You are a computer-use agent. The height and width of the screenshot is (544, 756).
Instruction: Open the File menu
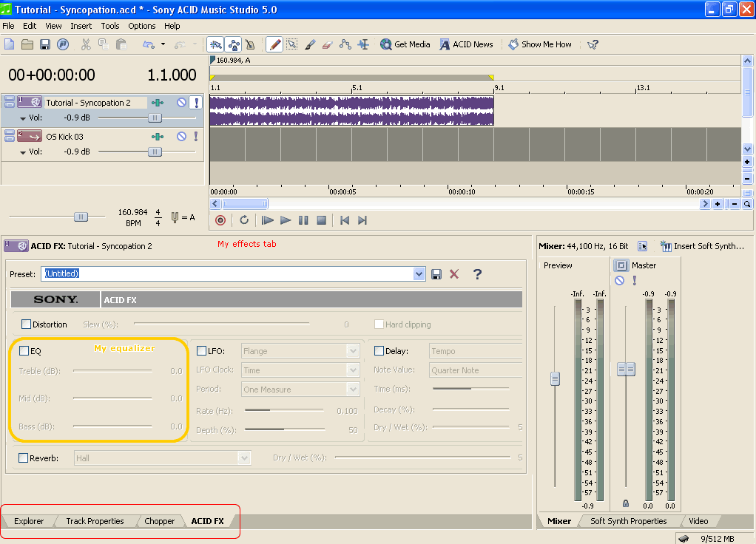pyautogui.click(x=8, y=26)
